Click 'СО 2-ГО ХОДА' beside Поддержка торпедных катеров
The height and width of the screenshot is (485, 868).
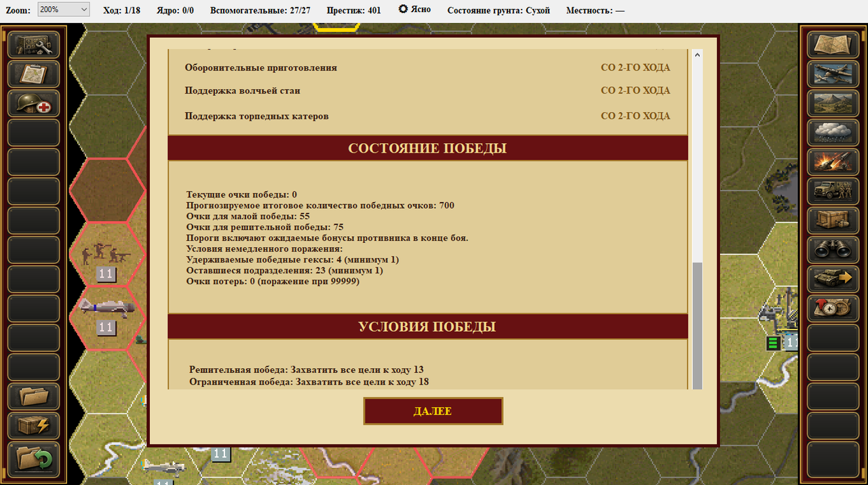[635, 116]
